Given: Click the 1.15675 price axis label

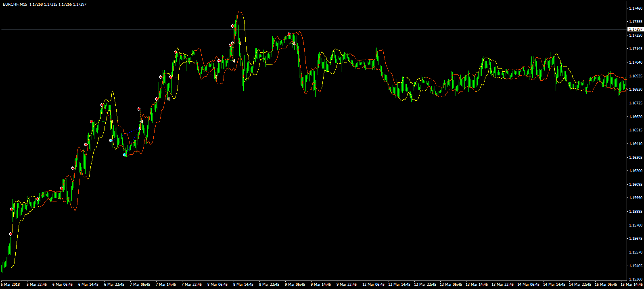Looking at the screenshot, I should tap(636, 239).
